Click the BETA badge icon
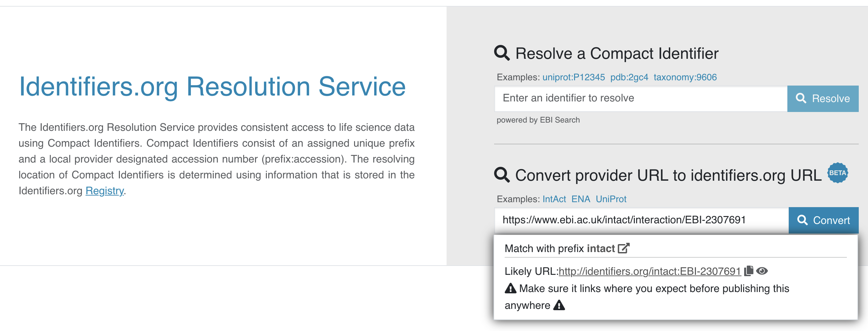This screenshot has height=331, width=868. click(837, 173)
